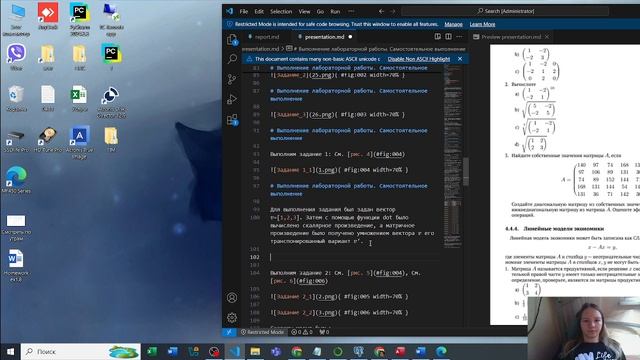This screenshot has width=640, height=360.
Task: Click the ports indicator in status bar
Action: click(x=324, y=332)
